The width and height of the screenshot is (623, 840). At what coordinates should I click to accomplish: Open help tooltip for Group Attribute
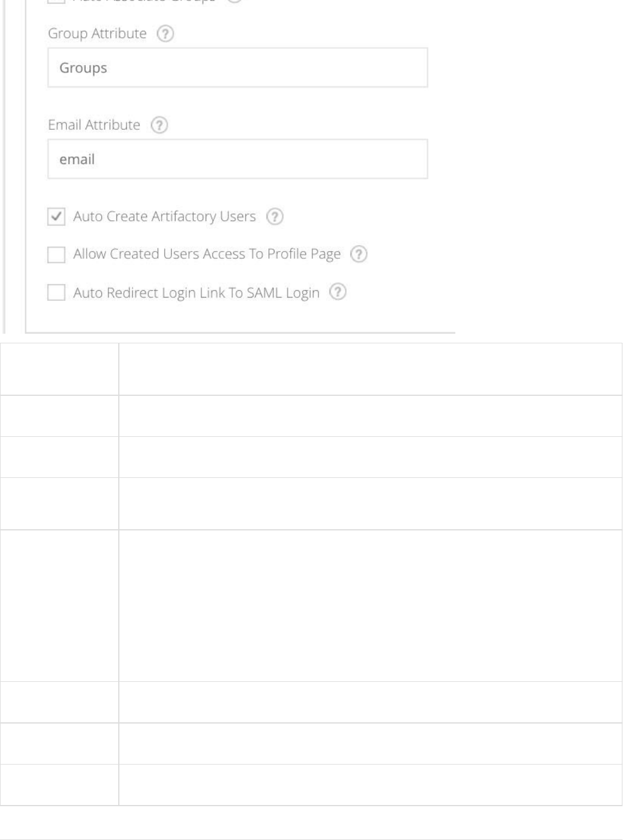click(x=165, y=34)
